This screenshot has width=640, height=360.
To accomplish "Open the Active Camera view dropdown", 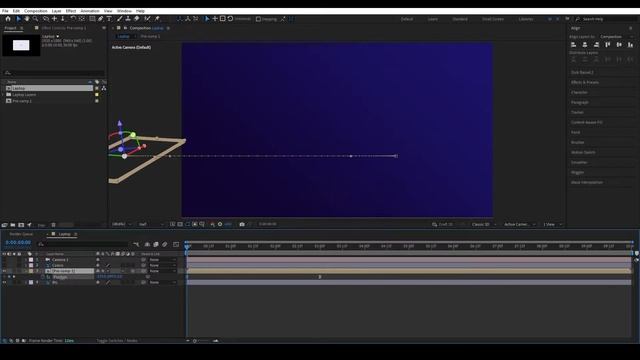I will tap(519, 224).
